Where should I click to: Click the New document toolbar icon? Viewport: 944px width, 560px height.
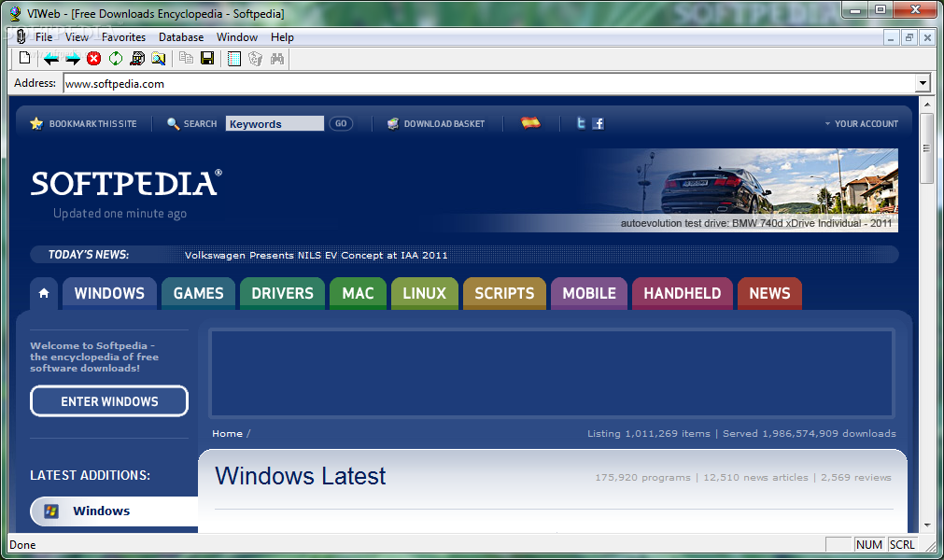pyautogui.click(x=24, y=59)
